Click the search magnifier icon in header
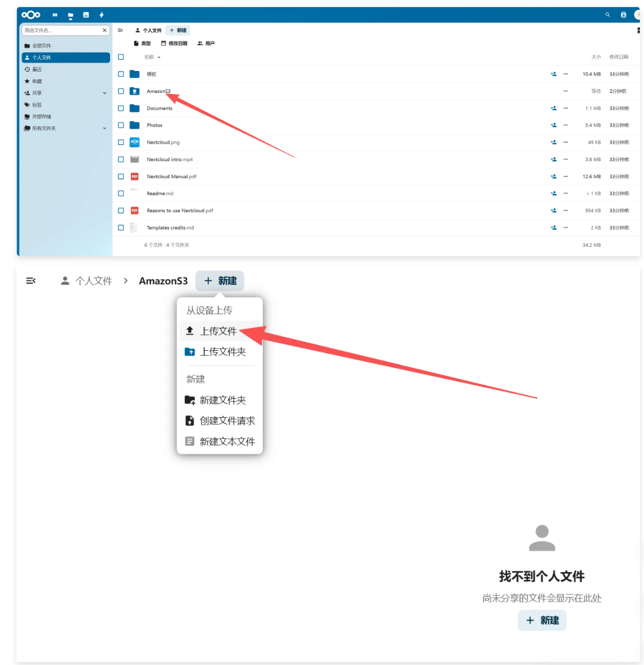Viewport: 644px width, 665px height. click(607, 15)
